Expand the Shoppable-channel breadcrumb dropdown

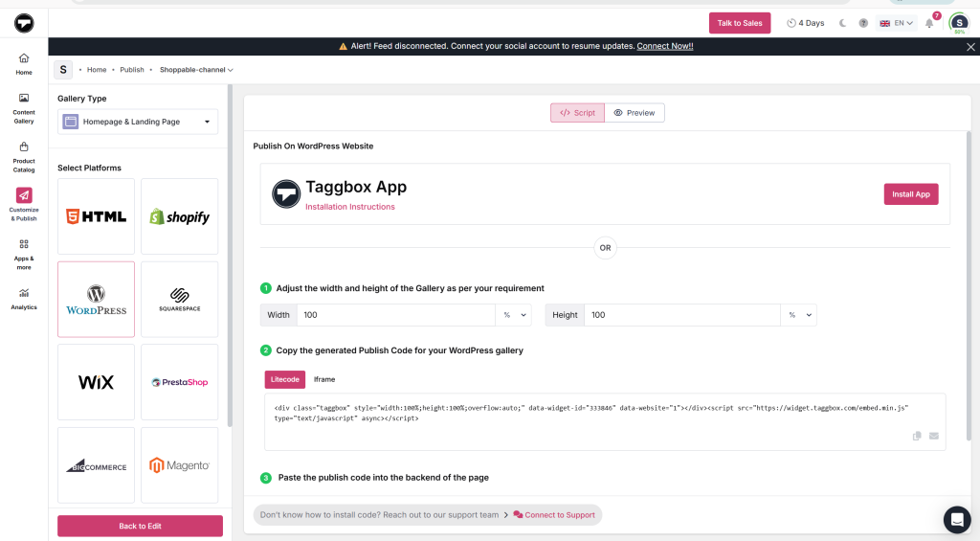click(x=196, y=70)
